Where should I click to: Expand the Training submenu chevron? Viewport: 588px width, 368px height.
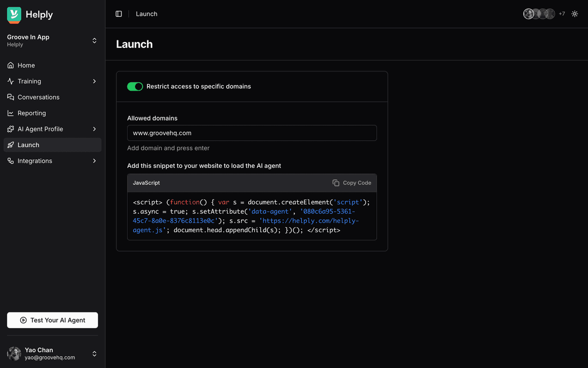tap(95, 81)
